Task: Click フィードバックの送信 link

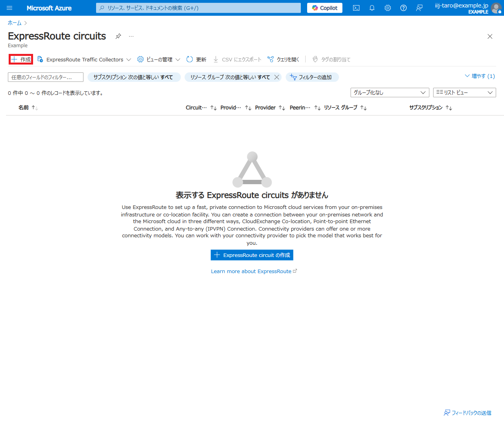Action: tap(468, 413)
